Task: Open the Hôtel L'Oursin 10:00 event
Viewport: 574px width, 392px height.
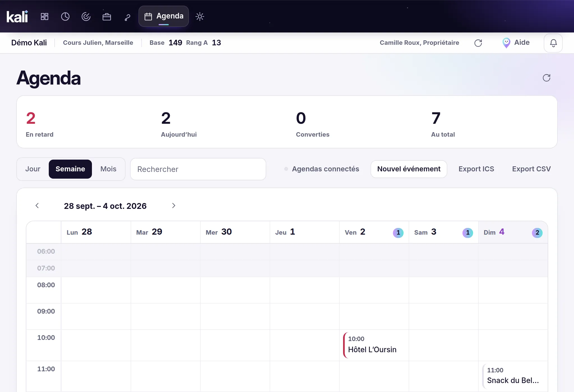Action: (375, 345)
